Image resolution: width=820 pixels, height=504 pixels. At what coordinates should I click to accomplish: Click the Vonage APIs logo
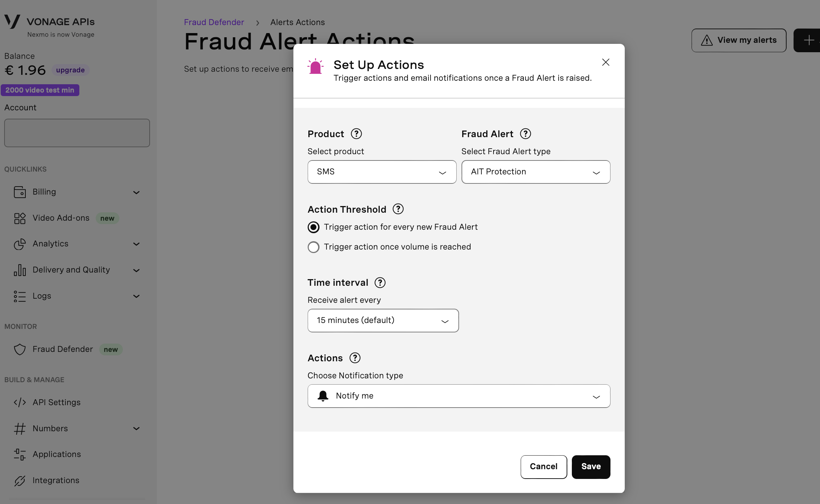[x=13, y=22]
